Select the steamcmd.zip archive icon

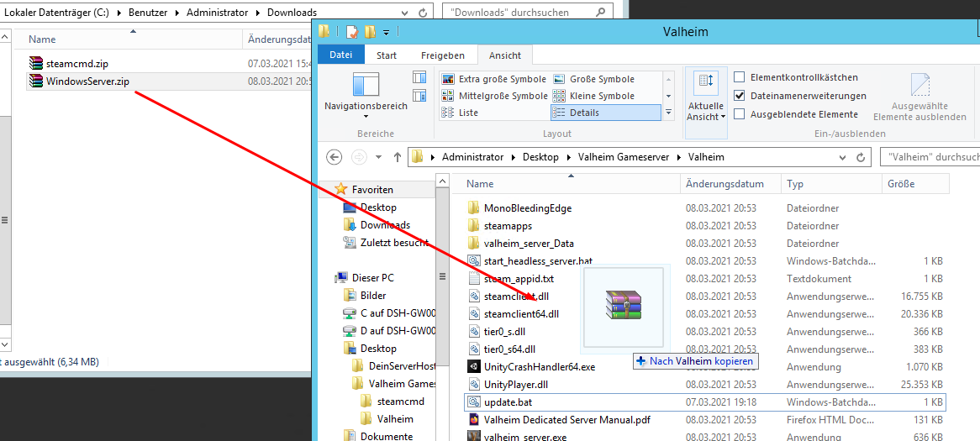click(x=35, y=63)
